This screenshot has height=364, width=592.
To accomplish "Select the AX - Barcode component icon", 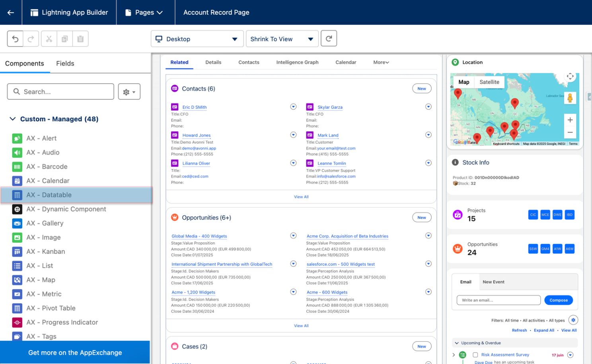I will click(17, 167).
